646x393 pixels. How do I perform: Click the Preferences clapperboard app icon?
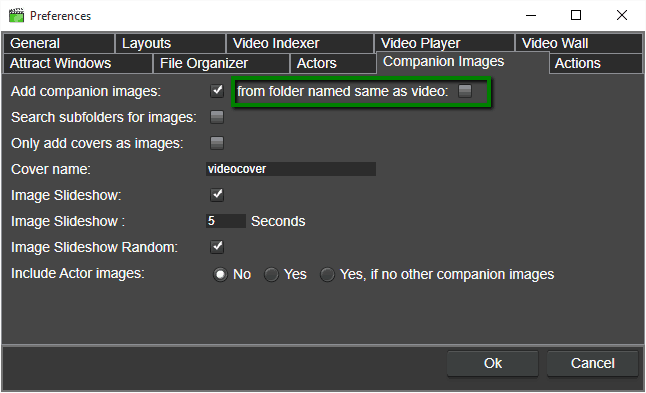coord(16,16)
